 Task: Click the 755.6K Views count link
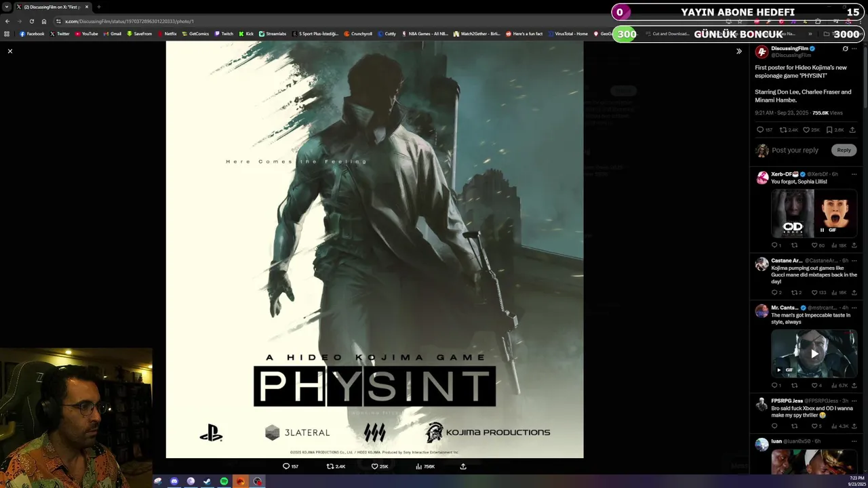pyautogui.click(x=827, y=113)
